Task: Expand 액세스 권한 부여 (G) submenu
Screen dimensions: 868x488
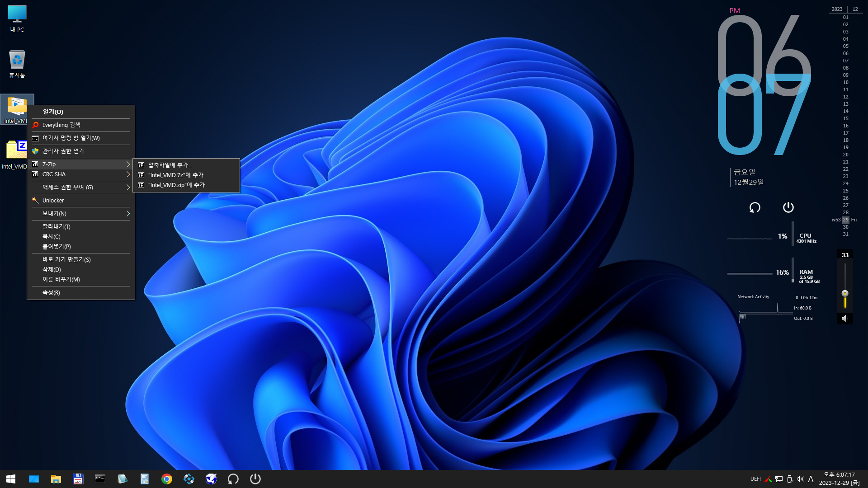Action: pos(81,187)
